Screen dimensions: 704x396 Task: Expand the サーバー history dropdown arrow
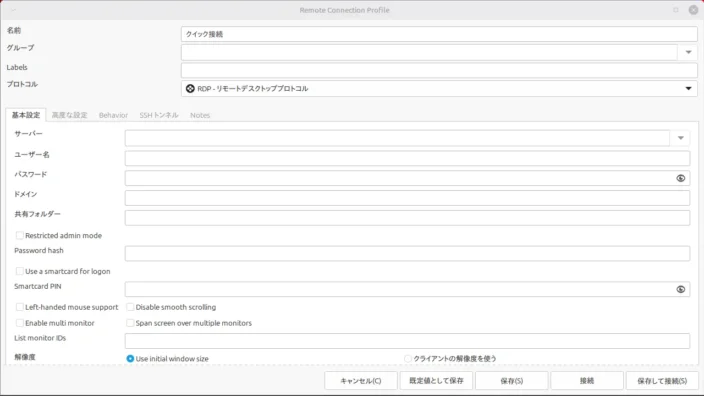681,138
